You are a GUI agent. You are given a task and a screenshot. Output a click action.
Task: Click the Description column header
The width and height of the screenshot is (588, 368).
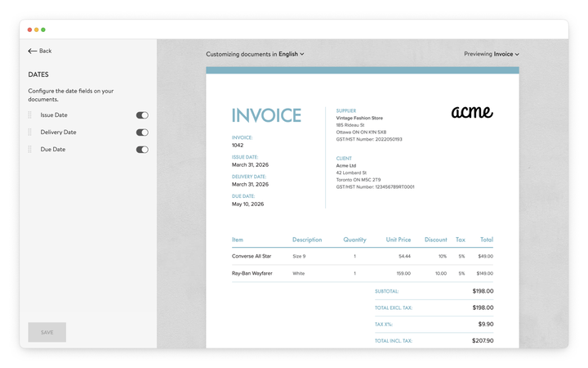(307, 240)
